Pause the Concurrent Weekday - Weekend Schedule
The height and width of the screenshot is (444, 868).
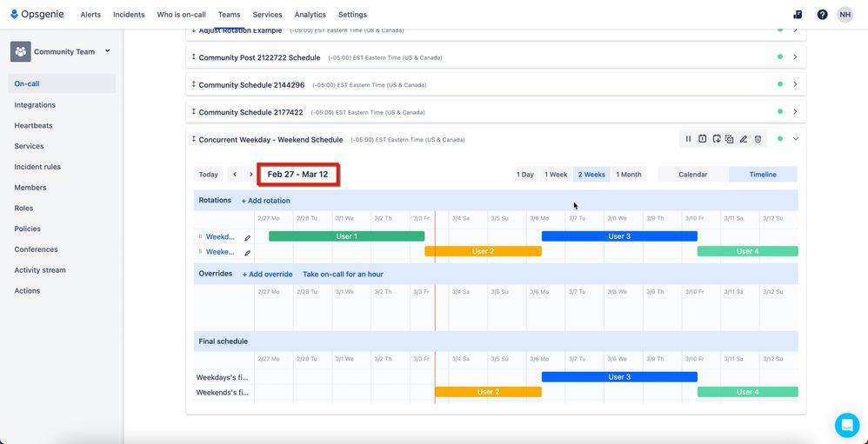pyautogui.click(x=688, y=139)
